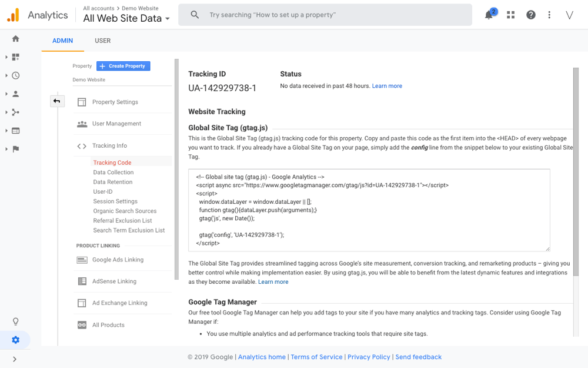
Task: Click the property column scrollbar
Action: pos(176,169)
